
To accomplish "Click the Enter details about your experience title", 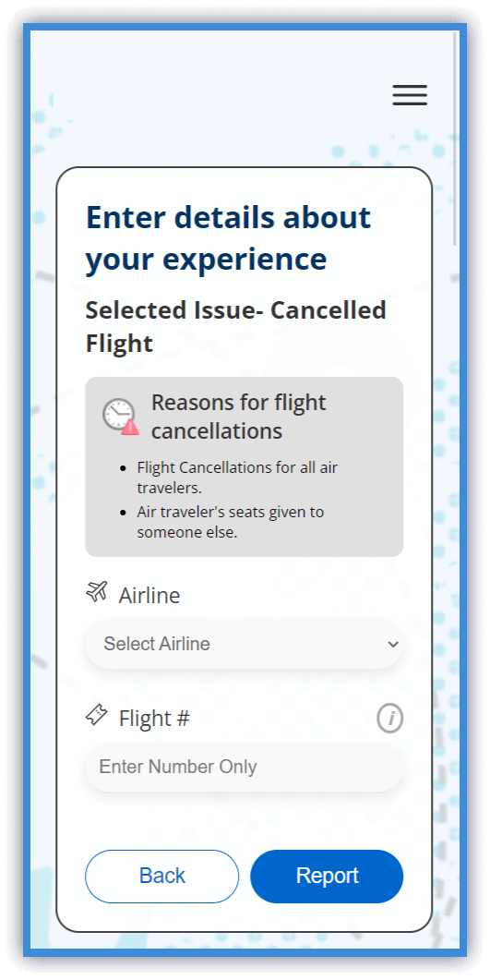I will coord(228,237).
